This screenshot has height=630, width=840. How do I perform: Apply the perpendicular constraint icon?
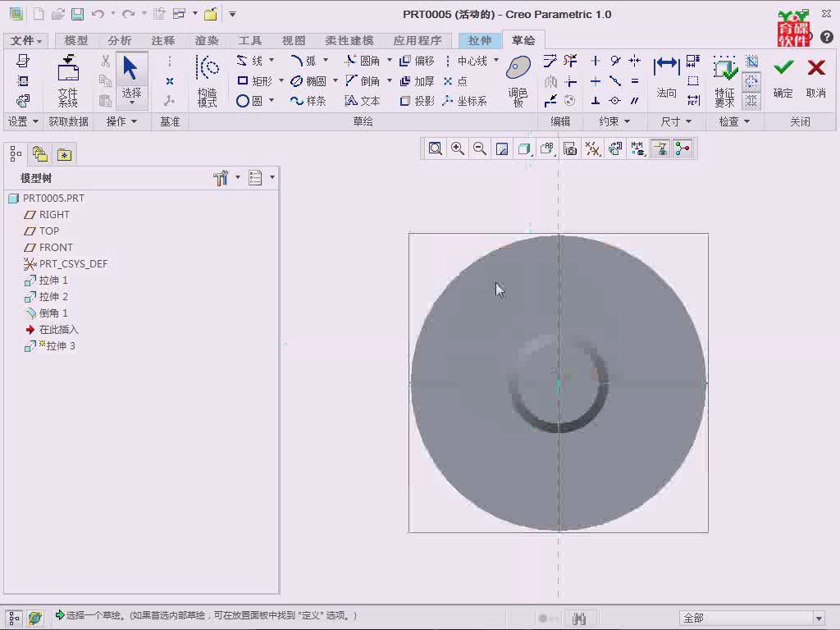[596, 101]
